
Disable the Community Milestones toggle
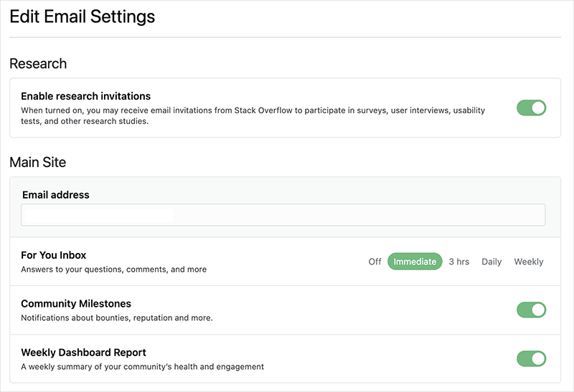531,310
